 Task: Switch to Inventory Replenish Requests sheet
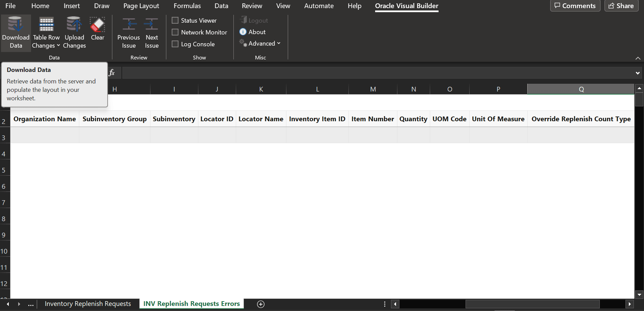88,304
